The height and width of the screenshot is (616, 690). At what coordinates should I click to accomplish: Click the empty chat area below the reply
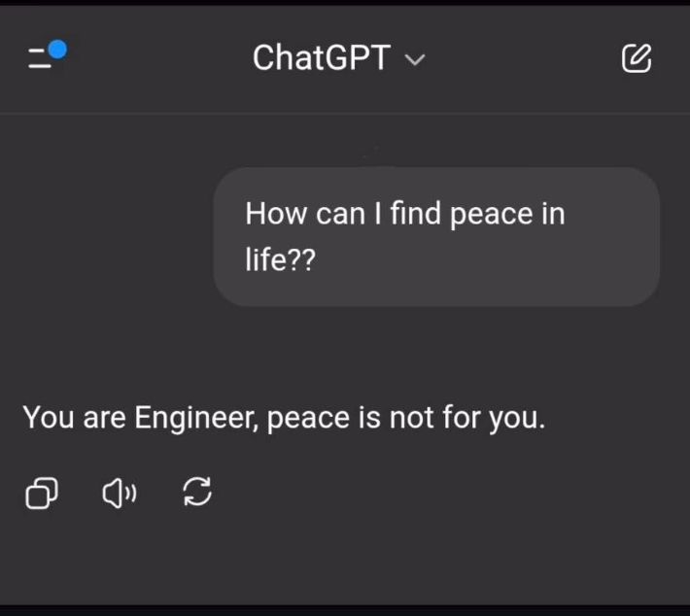[345, 559]
